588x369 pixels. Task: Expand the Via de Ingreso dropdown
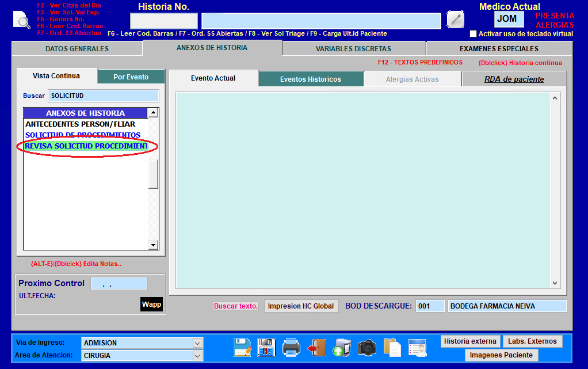[197, 343]
